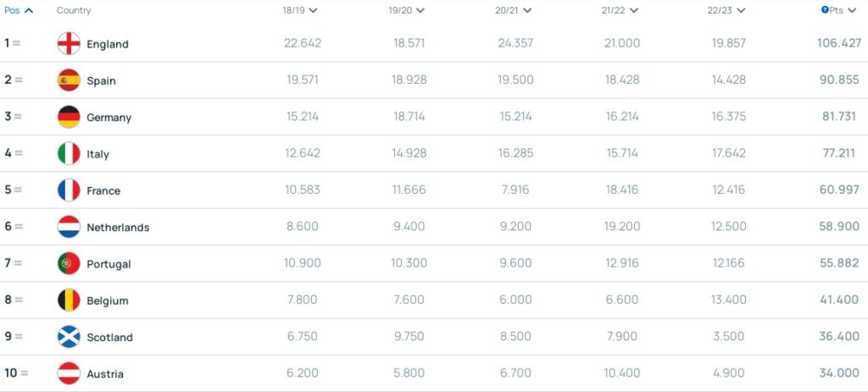Open England's 106.427 total points
This screenshot has width=868, height=392.
pos(839,43)
